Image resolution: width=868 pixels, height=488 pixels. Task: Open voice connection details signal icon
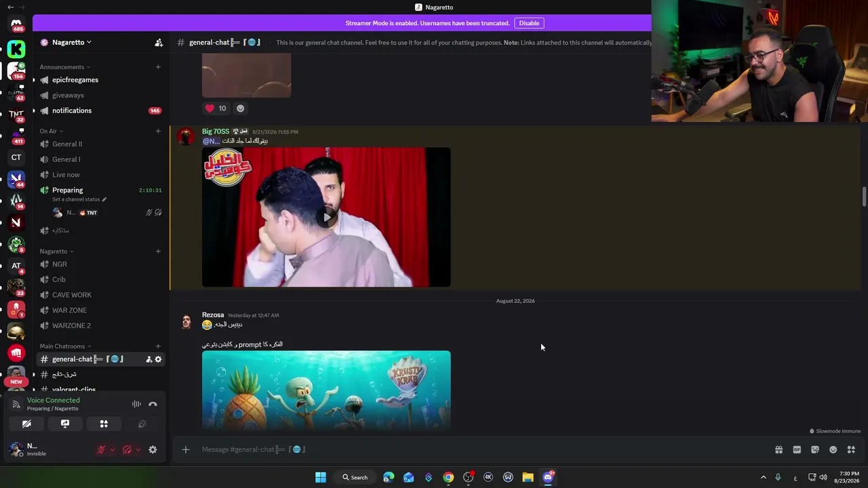(16, 405)
